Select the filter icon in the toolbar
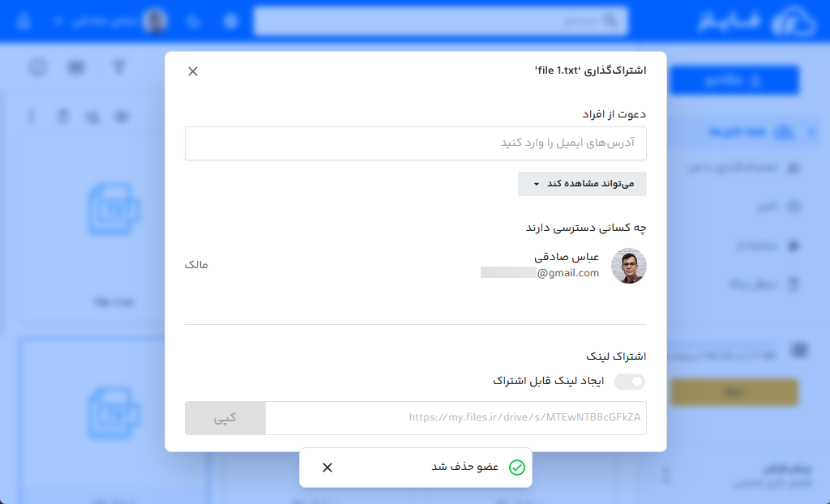 (x=118, y=68)
